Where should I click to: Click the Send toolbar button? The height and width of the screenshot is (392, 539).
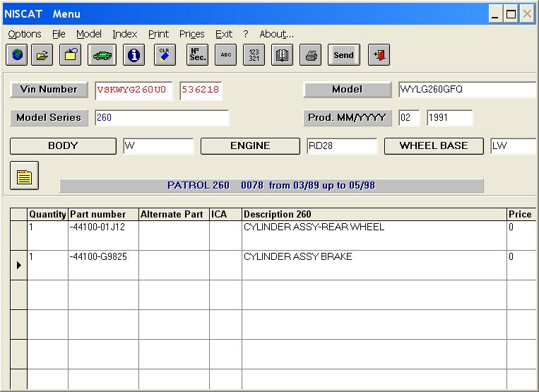coord(344,54)
